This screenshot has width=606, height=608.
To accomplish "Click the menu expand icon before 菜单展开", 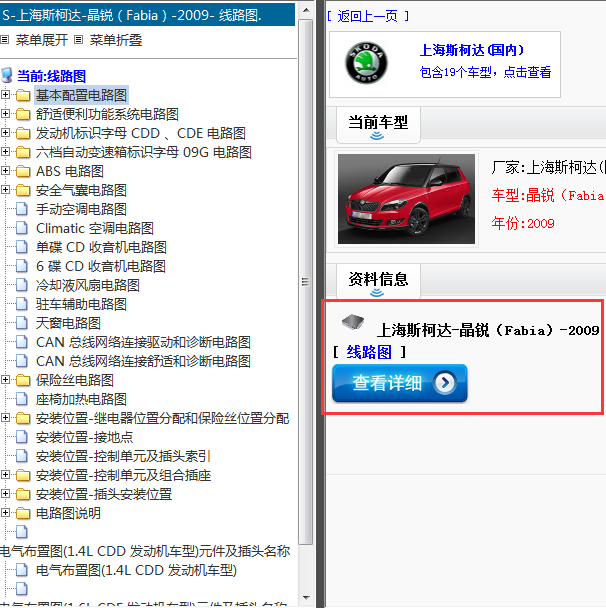I will point(5,40).
